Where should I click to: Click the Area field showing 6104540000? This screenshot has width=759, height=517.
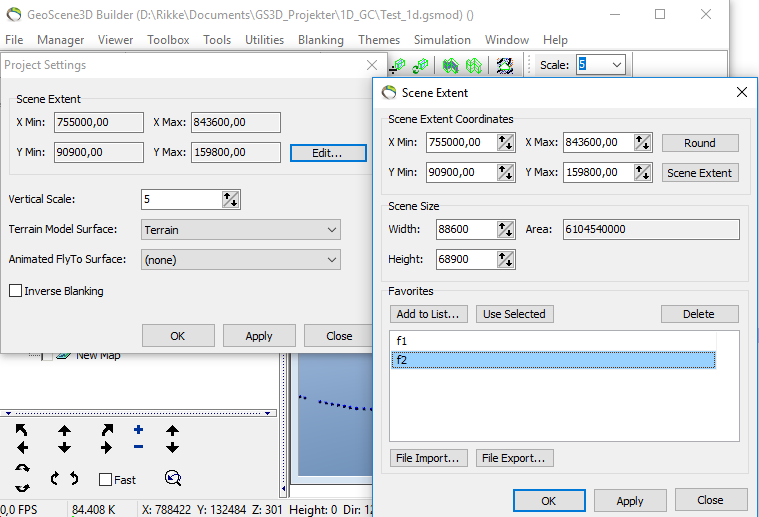[651, 229]
